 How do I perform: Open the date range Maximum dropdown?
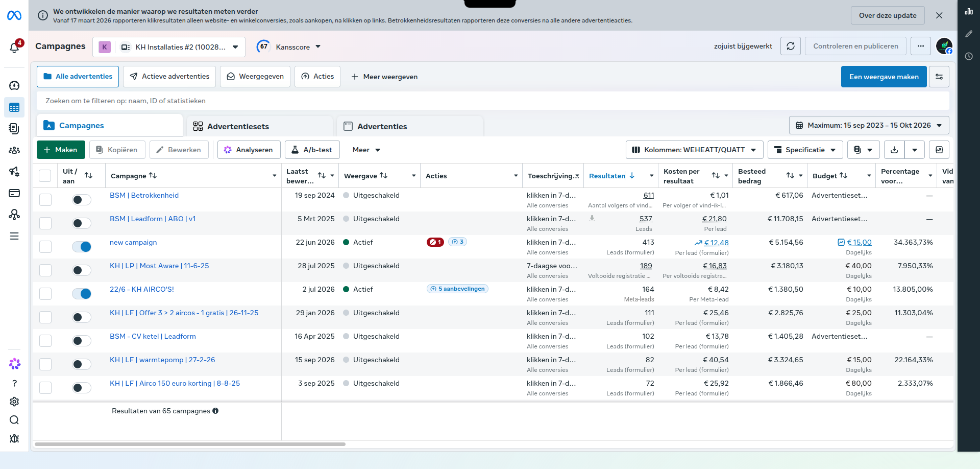click(x=869, y=125)
